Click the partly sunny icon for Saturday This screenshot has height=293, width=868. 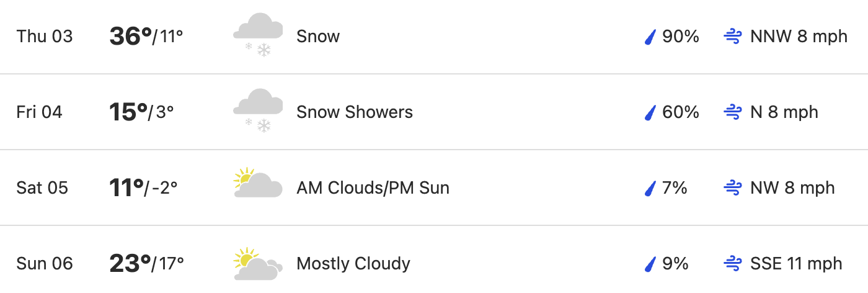click(x=258, y=183)
